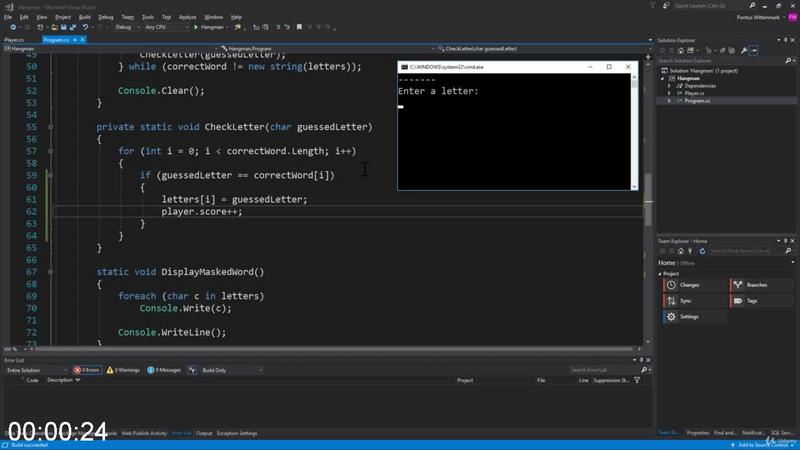Click the pin icon on Program.cs tab
Viewport: 800px width, 450px height.
click(x=75, y=40)
